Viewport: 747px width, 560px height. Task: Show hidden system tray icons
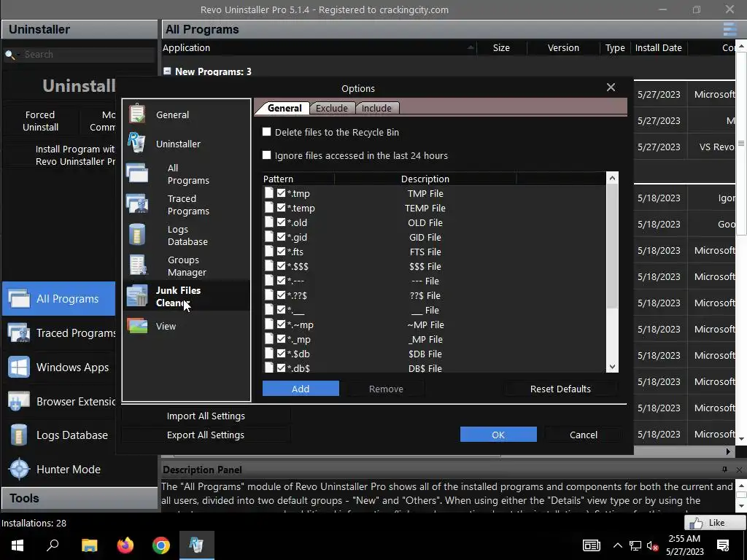coord(617,545)
